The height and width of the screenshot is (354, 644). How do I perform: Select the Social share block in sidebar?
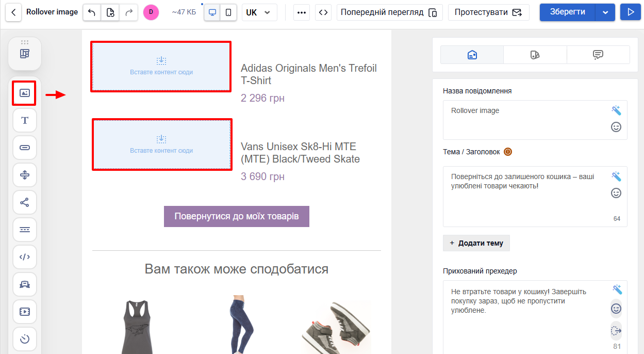click(x=25, y=202)
